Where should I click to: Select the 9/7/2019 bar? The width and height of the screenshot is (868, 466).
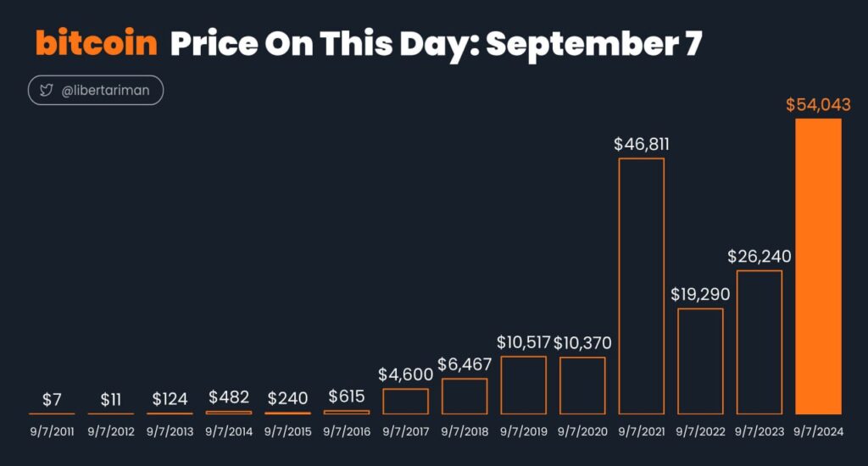(x=524, y=386)
